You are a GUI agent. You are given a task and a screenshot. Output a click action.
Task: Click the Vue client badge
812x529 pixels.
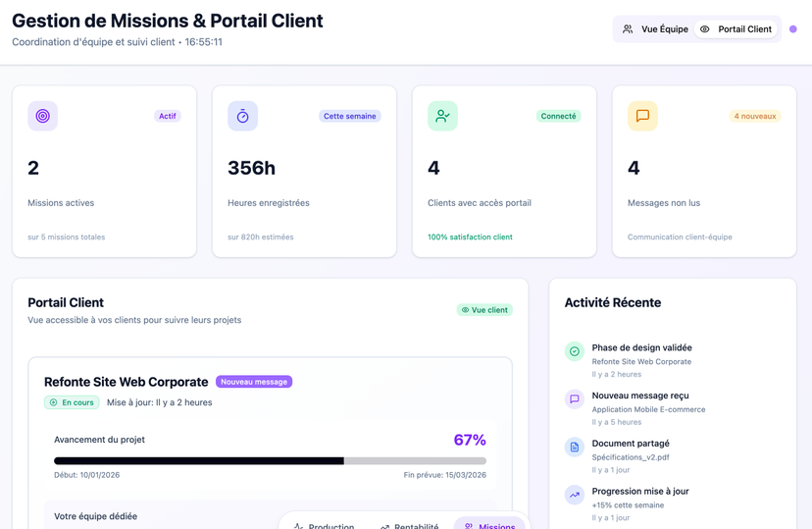484,310
